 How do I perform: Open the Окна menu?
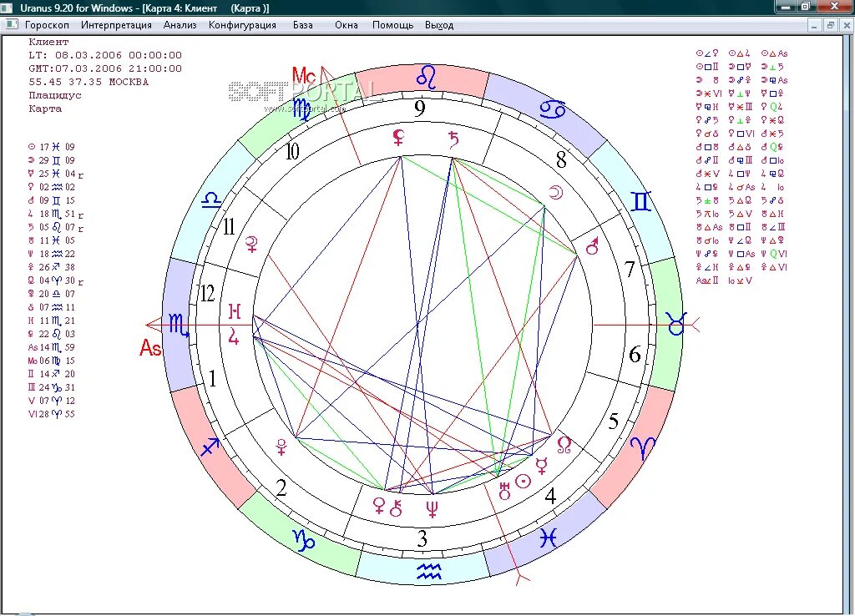[347, 25]
